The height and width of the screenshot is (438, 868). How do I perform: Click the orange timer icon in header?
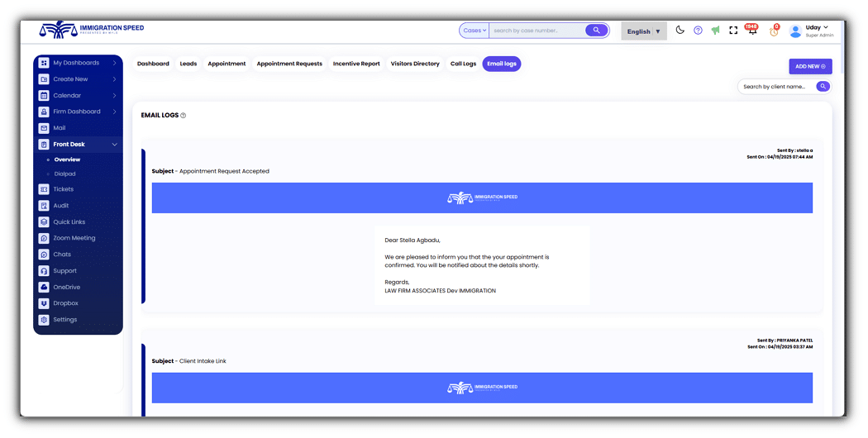774,31
